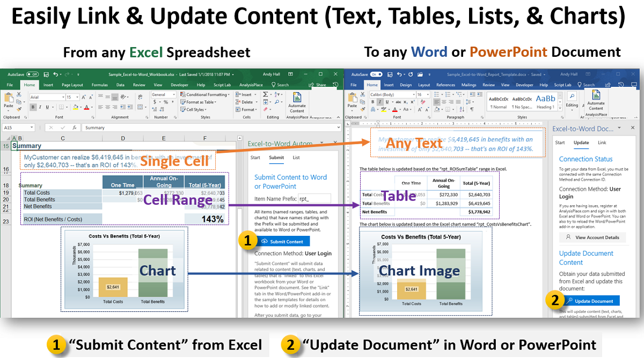Click Automate Content in Excel's AnalysisPlace group

point(297,103)
